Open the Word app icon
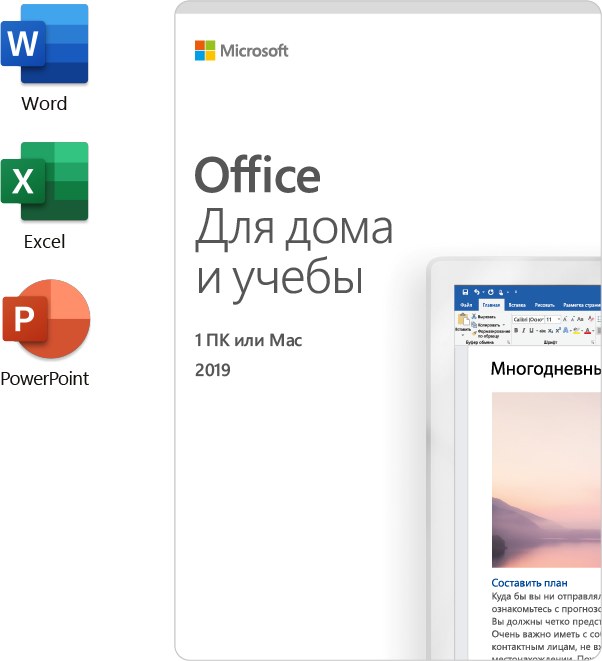The height and width of the screenshot is (661, 602). coord(44,44)
